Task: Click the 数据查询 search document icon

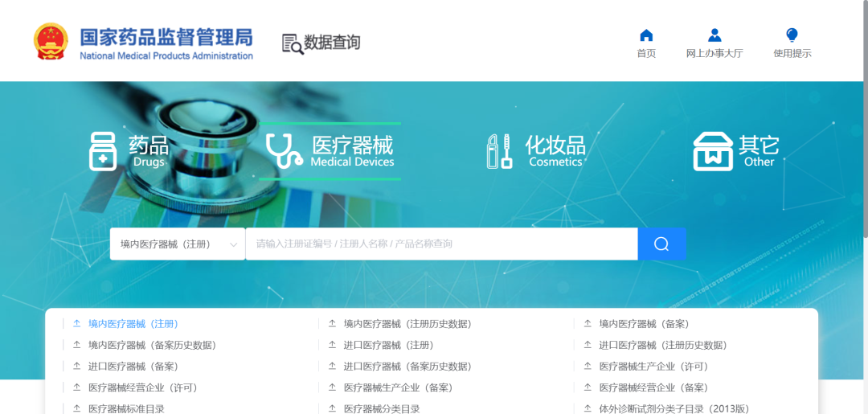Action: (293, 43)
